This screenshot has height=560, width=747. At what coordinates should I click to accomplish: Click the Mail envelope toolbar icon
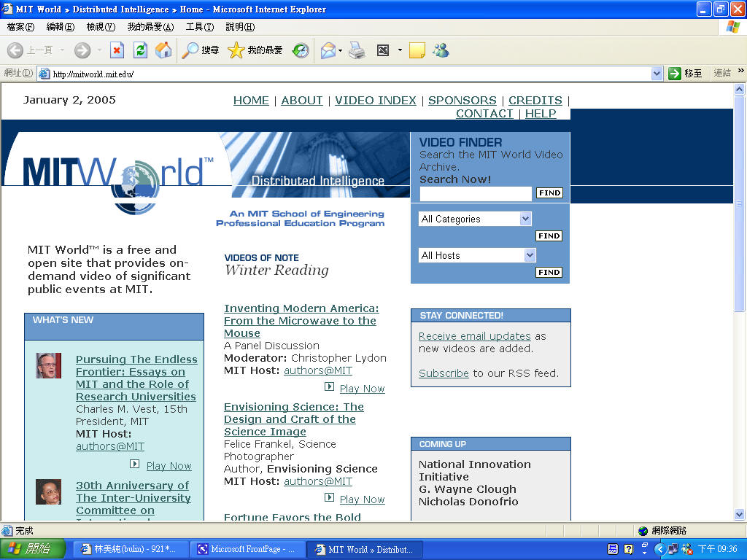[x=328, y=50]
